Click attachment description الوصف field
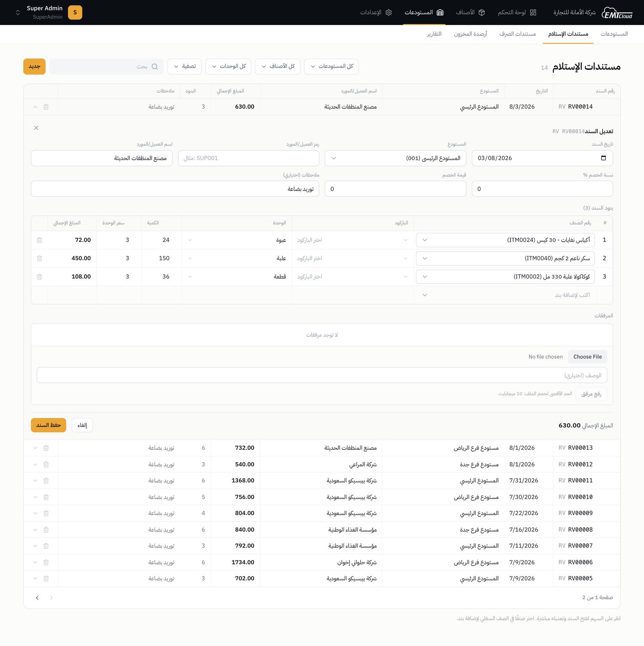Image resolution: width=644 pixels, height=646 pixels. click(x=322, y=375)
